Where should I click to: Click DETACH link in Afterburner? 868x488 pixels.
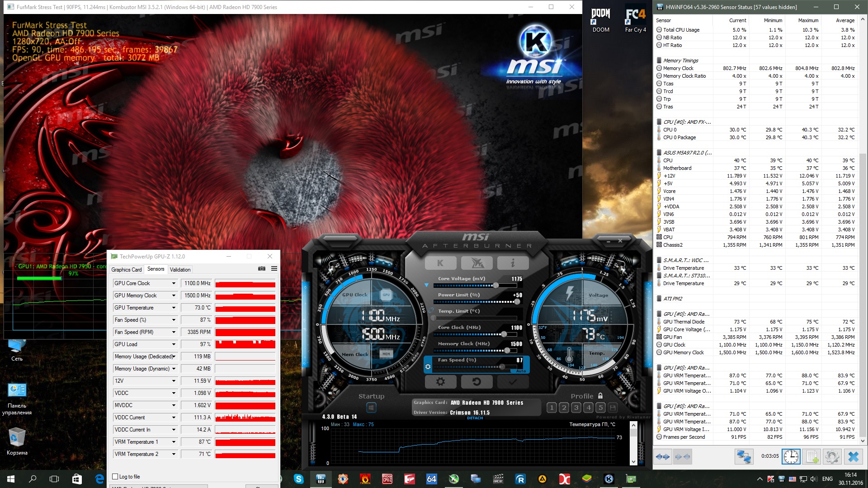pos(475,418)
